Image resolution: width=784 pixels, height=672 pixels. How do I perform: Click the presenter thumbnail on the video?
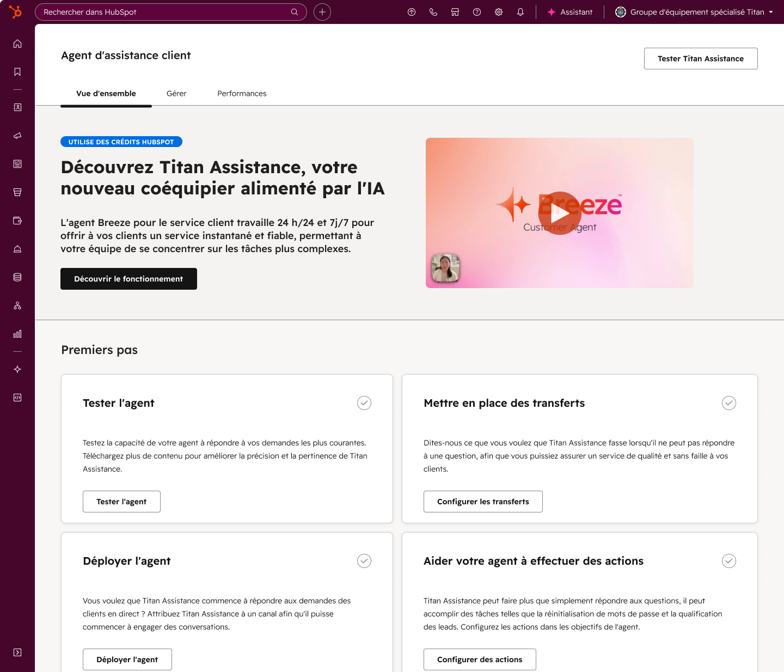tap(445, 268)
